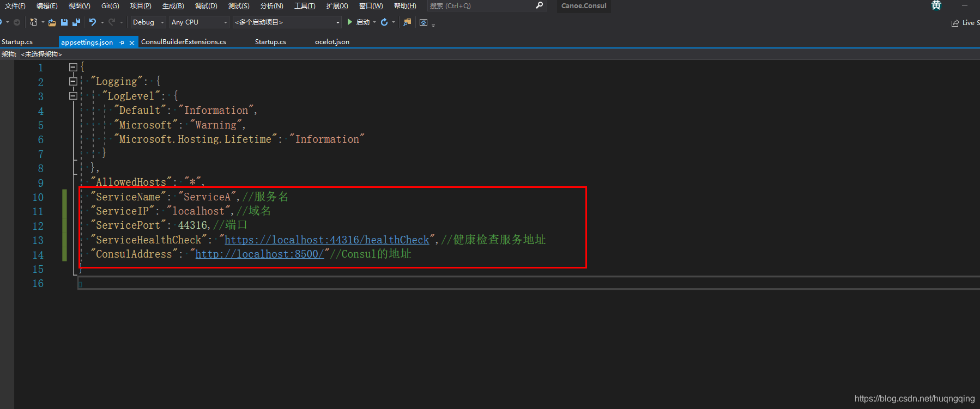
Task: Expand the dropdown arrow beside 启动
Action: coord(374,22)
